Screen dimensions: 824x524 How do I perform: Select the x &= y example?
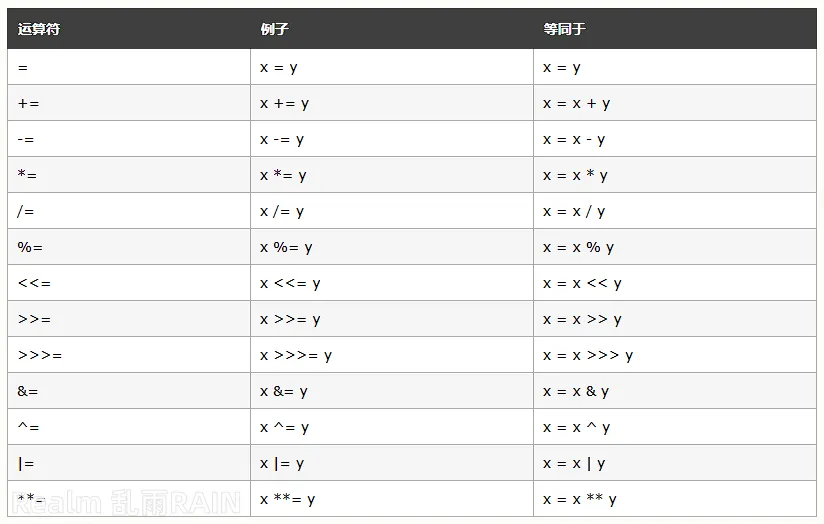[284, 391]
